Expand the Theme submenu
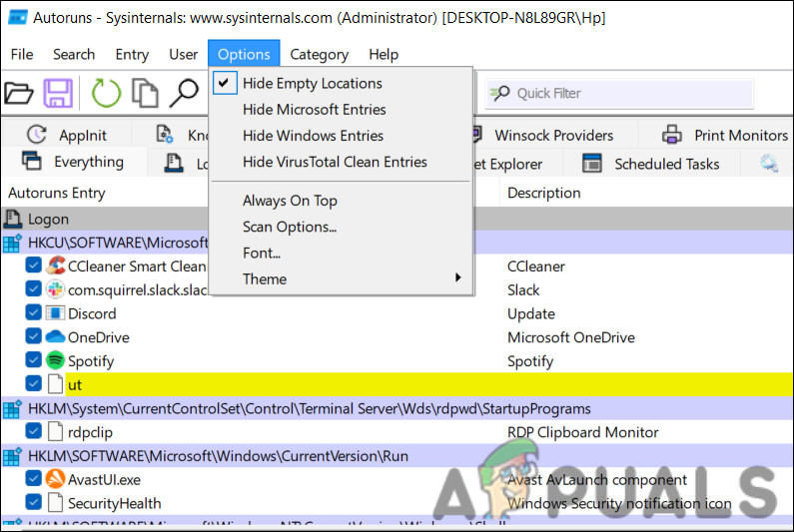 click(342, 278)
